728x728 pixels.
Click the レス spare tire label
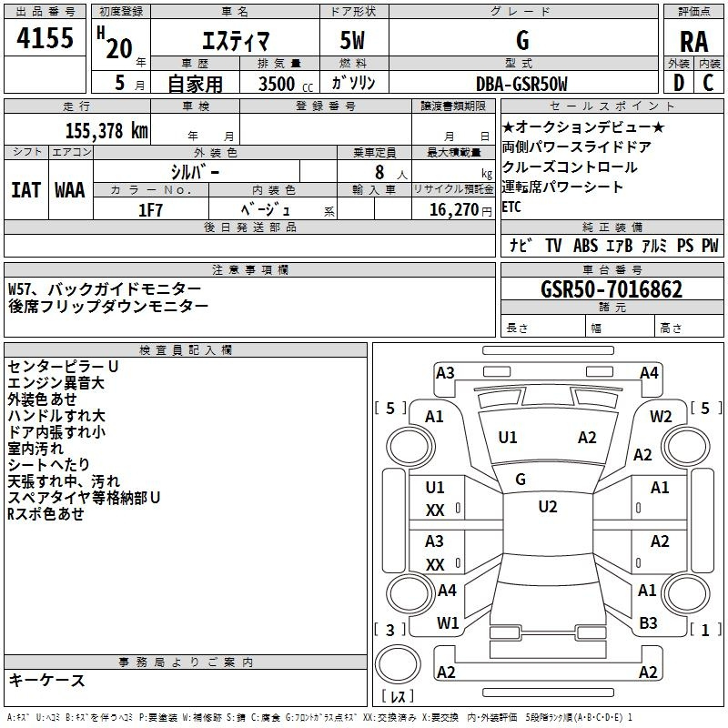tap(398, 696)
